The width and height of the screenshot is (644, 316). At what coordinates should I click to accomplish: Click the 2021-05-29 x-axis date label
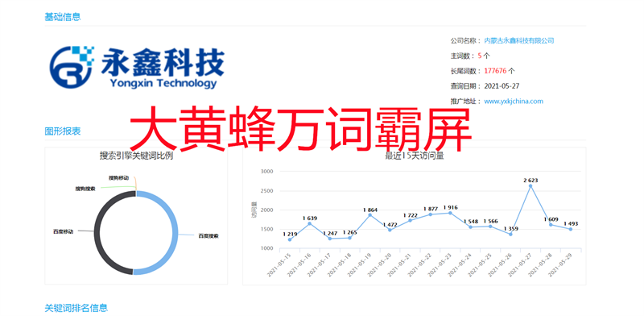(559, 265)
